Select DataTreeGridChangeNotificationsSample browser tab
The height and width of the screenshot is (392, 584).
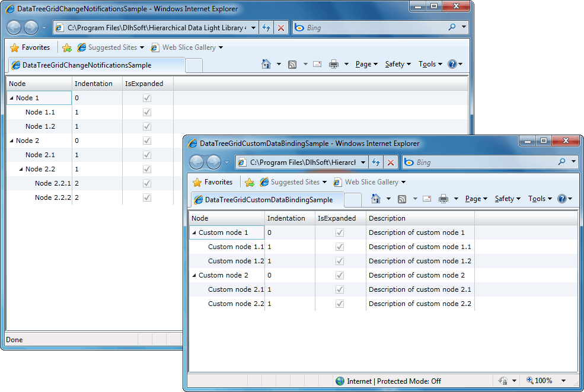pyautogui.click(x=96, y=65)
